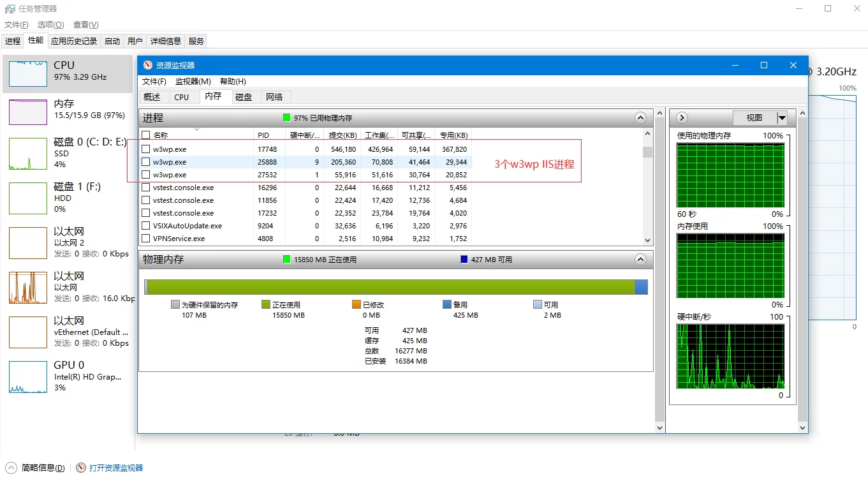Collapse the 进程 section with its chevron

(x=640, y=118)
